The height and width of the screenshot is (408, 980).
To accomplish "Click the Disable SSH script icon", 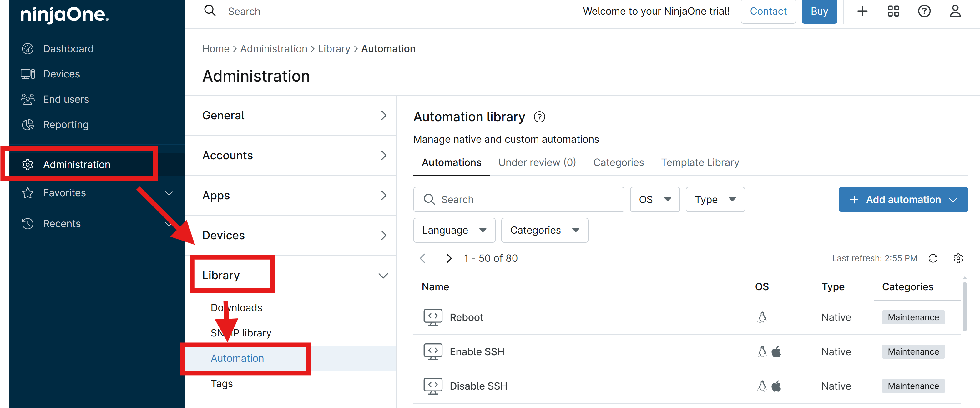I will [433, 386].
